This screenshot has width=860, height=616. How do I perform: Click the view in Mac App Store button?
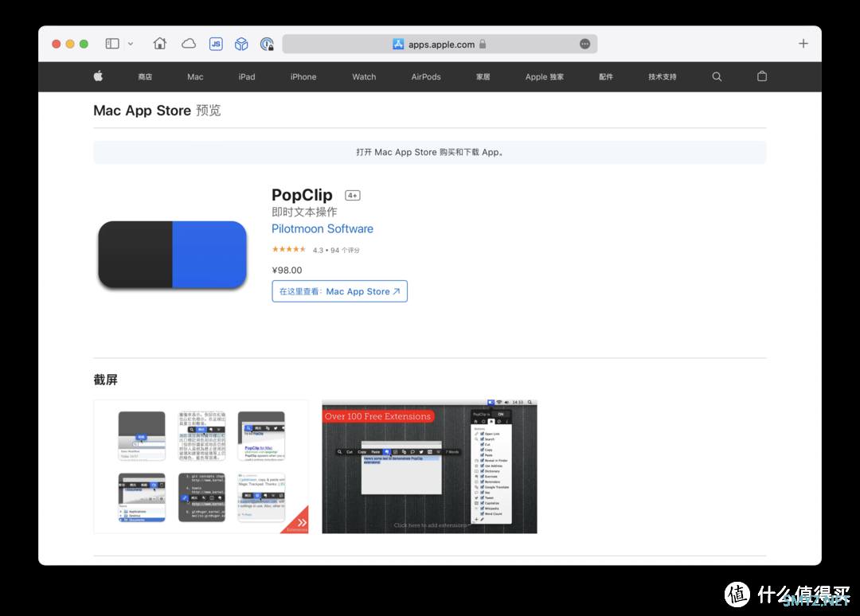point(339,291)
